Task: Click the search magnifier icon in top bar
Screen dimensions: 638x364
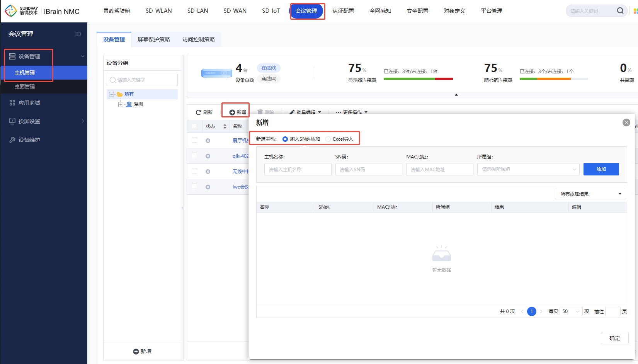Action: pos(620,11)
